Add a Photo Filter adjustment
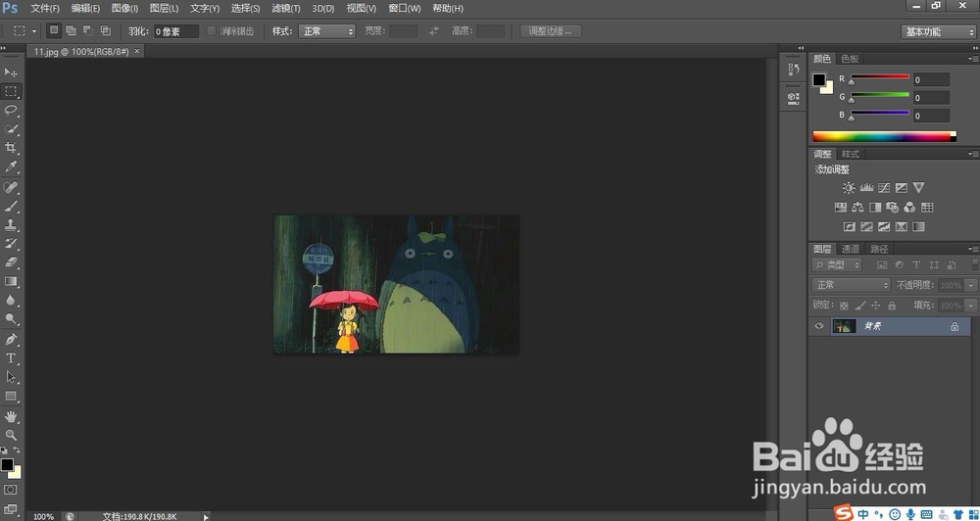Image resolution: width=980 pixels, height=521 pixels. (893, 207)
